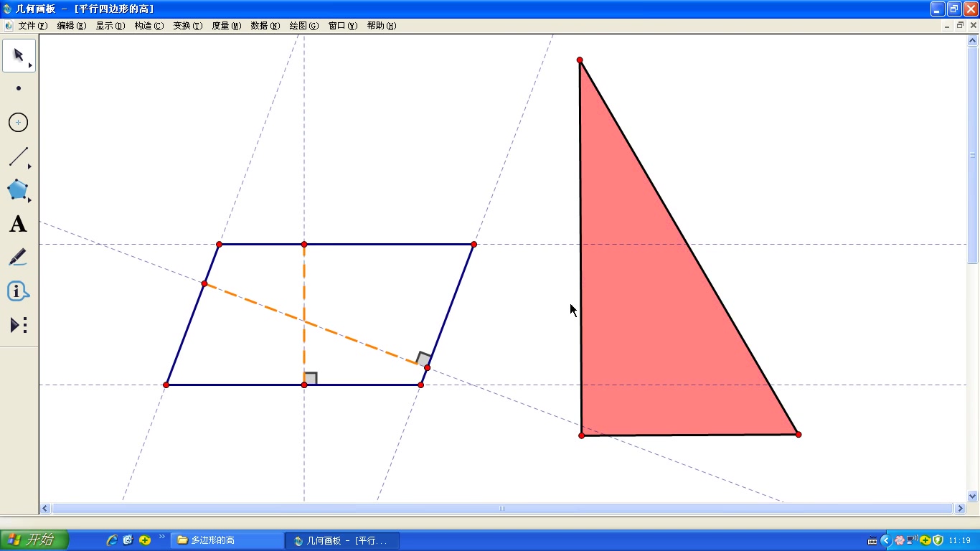Click the right-angle marker on the right side
This screenshot has height=551, width=980.
tap(423, 358)
